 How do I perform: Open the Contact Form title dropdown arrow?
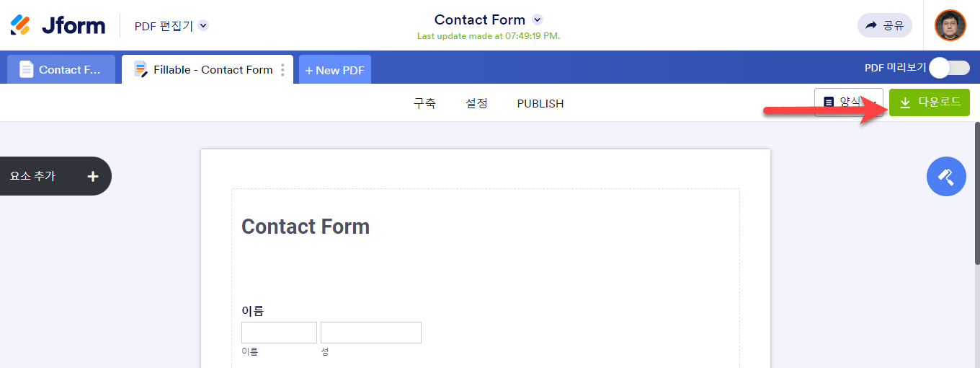point(537,19)
